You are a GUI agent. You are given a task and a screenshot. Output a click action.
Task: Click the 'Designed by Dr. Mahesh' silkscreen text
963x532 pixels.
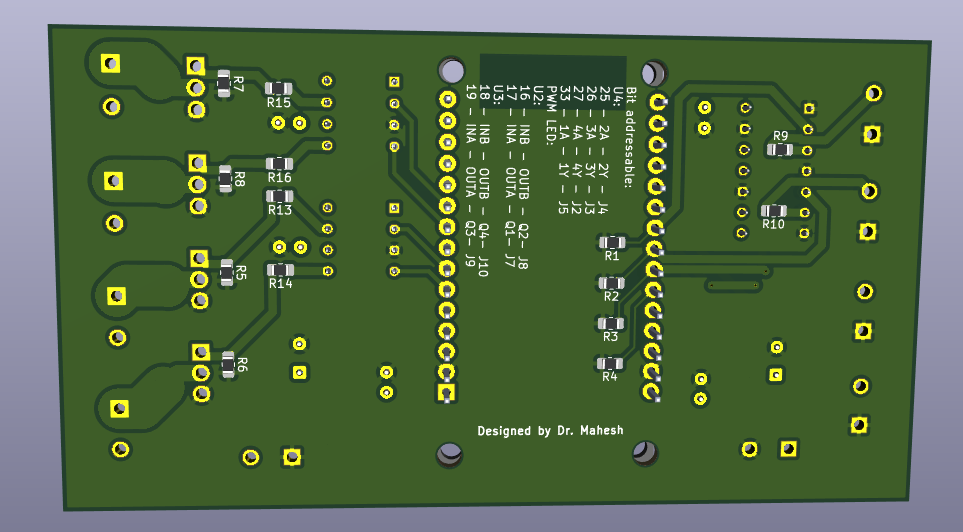tap(550, 431)
